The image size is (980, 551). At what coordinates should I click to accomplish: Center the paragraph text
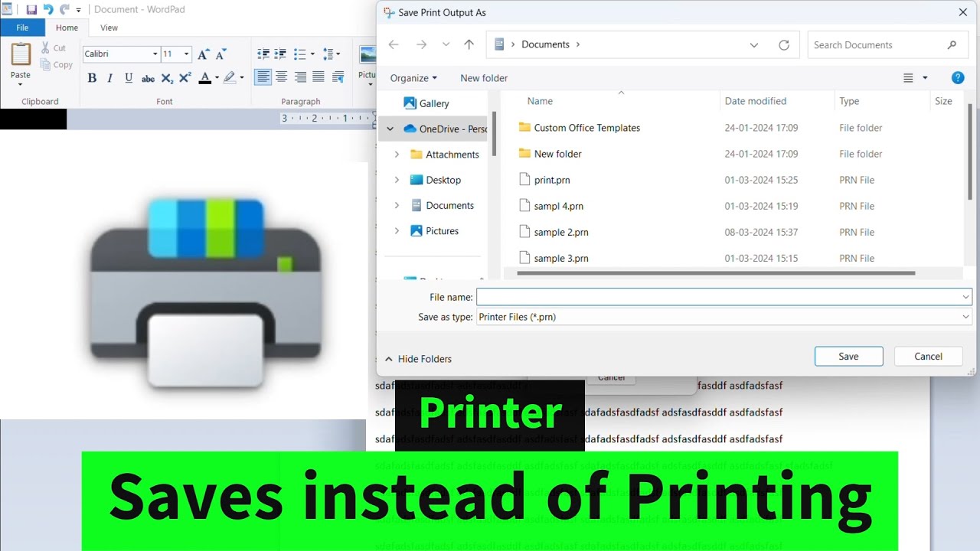(x=282, y=77)
